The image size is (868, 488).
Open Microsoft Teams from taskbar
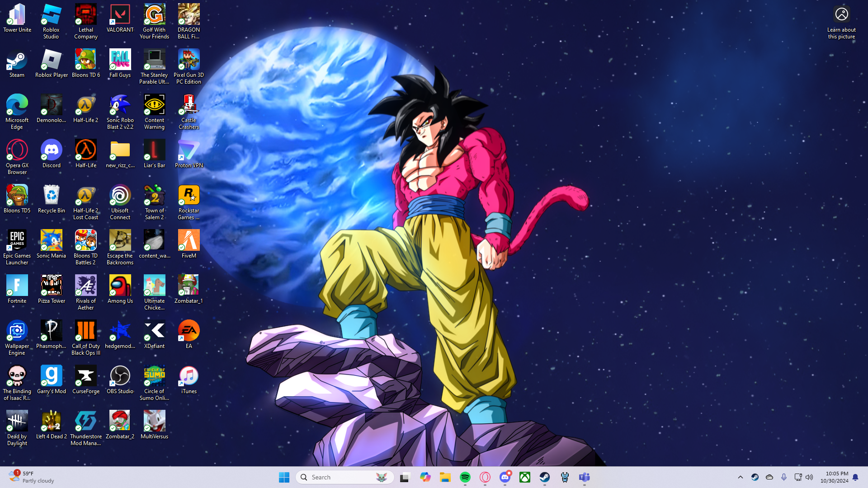click(x=585, y=477)
